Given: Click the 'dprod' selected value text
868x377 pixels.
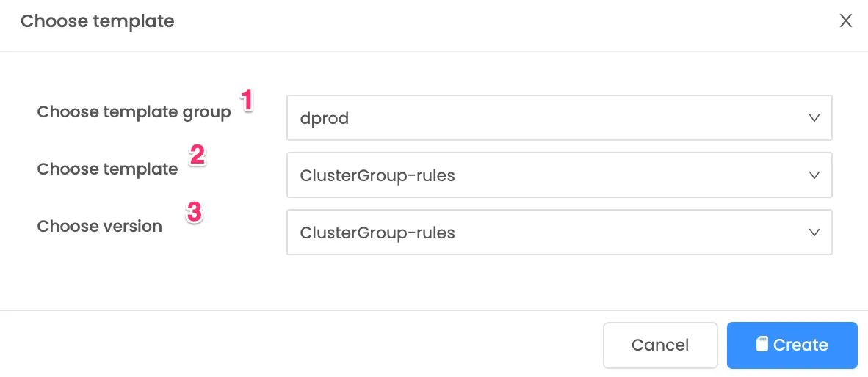Looking at the screenshot, I should tap(325, 119).
